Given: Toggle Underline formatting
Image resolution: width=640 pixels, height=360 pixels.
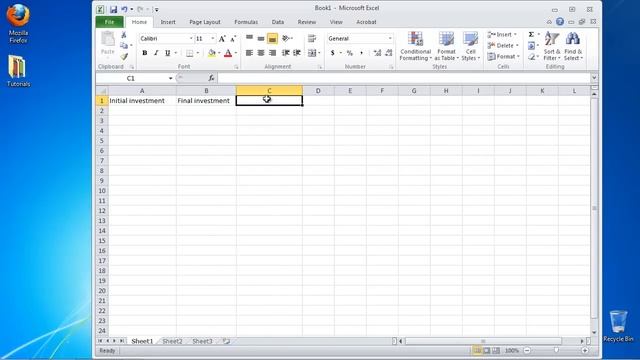Looking at the screenshot, I should point(167,53).
